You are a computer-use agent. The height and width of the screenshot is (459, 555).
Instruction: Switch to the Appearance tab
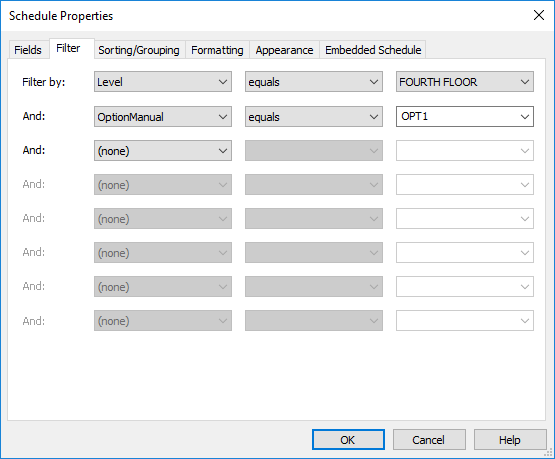coord(284,50)
